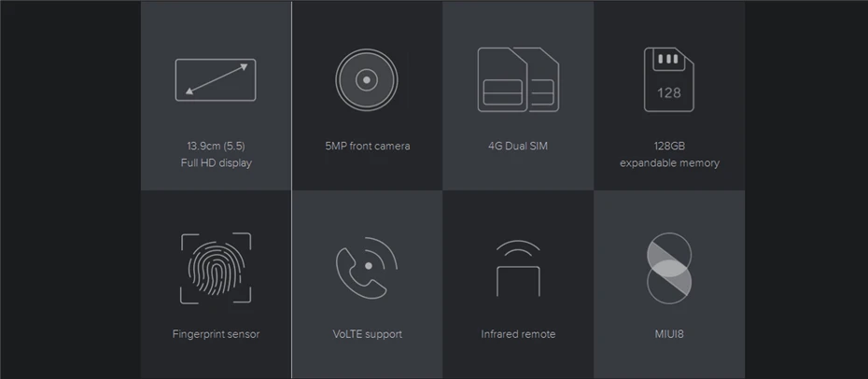The width and height of the screenshot is (868, 379).
Task: Select the 'MIUI8' label text
Action: [x=669, y=334]
